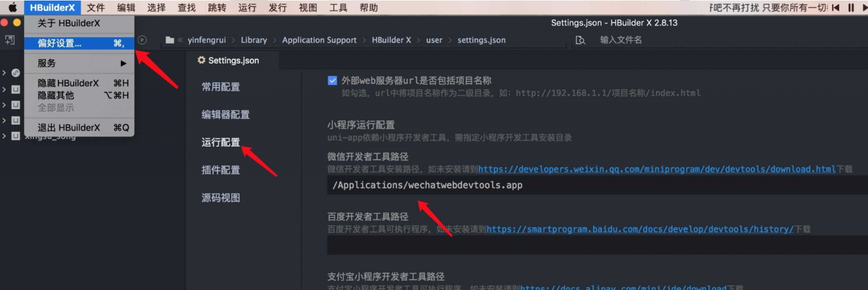Open 常用配置 settings section
Image resolution: width=868 pixels, height=290 pixels.
tap(221, 87)
